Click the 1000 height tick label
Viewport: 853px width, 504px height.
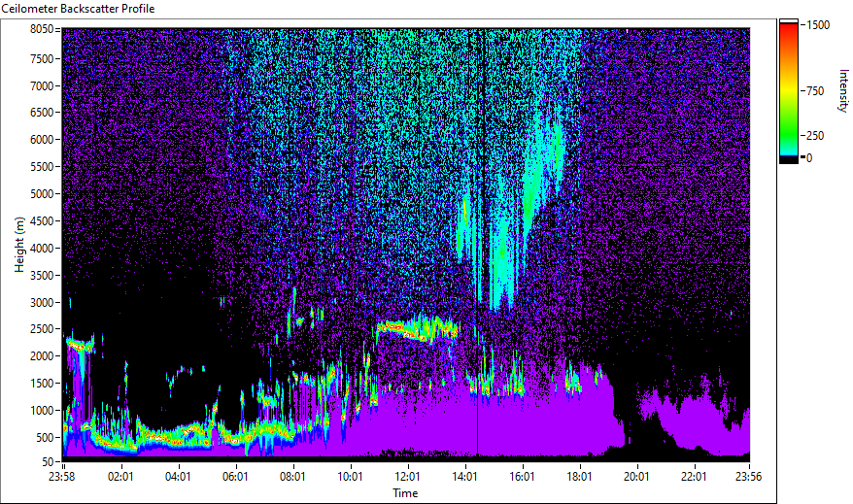click(x=42, y=411)
